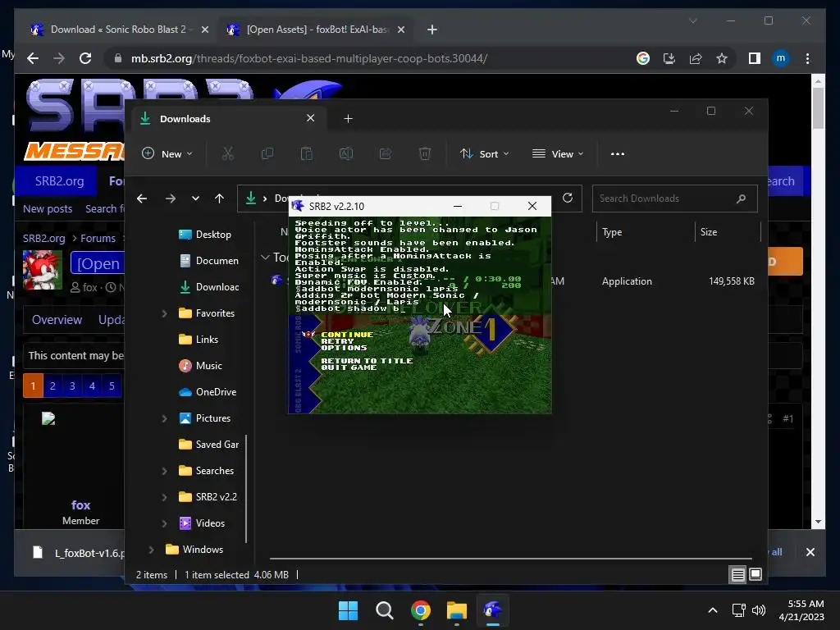Expand the Windows folder in tree
The image size is (840, 630).
151,550
